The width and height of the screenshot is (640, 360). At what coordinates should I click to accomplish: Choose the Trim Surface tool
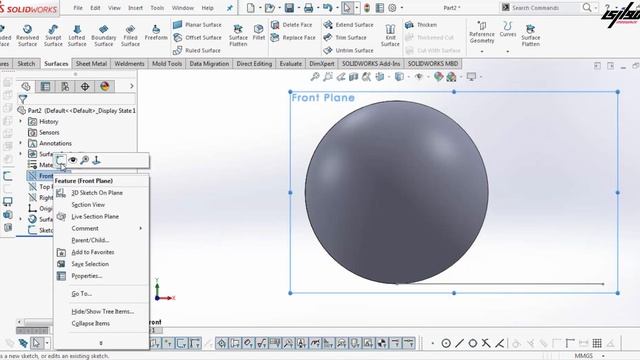pos(345,38)
